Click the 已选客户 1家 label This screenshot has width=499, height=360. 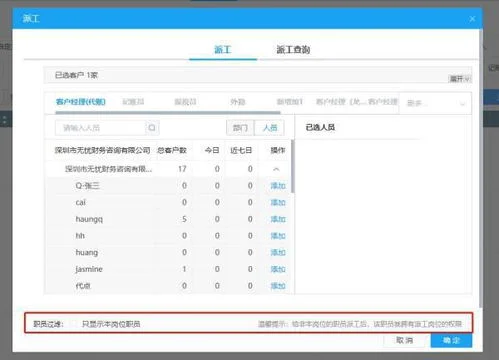point(76,75)
